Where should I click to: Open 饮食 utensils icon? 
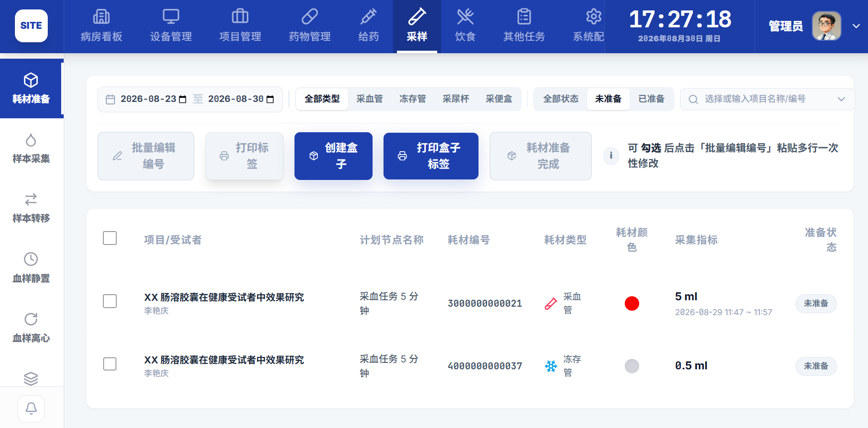pos(466,17)
